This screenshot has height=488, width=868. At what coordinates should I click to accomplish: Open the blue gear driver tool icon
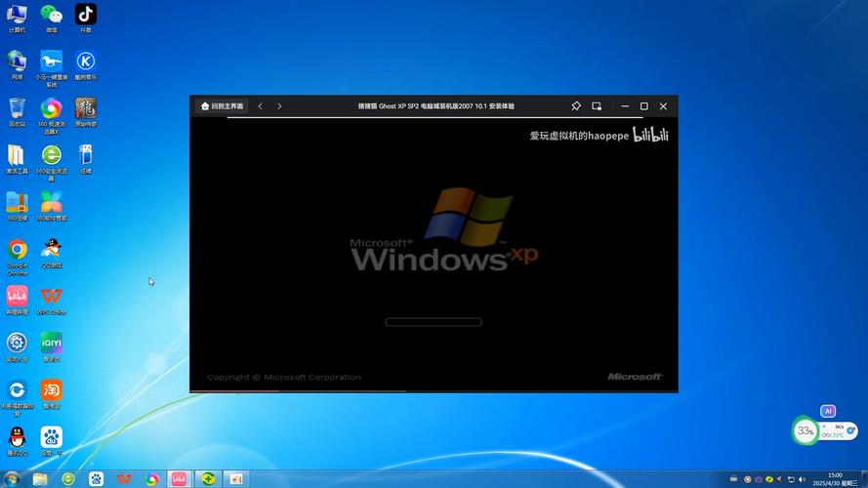coord(18,347)
